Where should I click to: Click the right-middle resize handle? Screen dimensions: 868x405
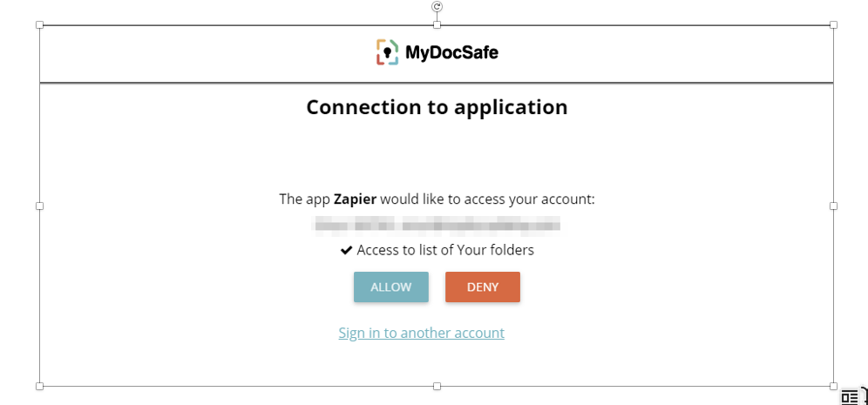tap(833, 206)
